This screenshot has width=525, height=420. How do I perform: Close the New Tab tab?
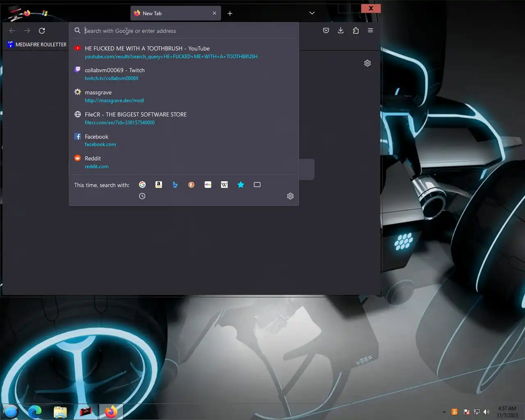pyautogui.click(x=215, y=14)
